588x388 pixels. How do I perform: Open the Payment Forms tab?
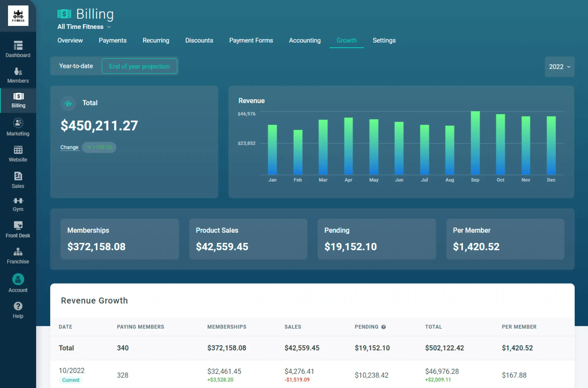point(251,40)
